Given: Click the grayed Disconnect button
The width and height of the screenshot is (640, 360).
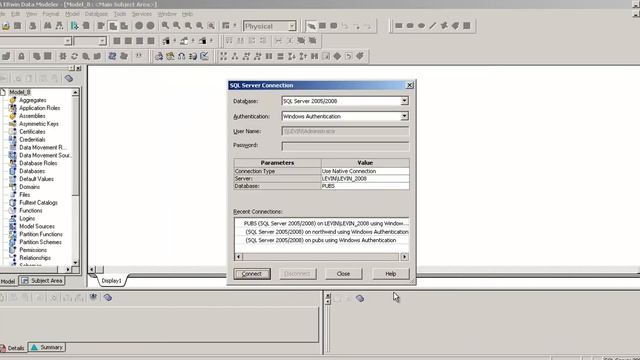Looking at the screenshot, I should (298, 273).
